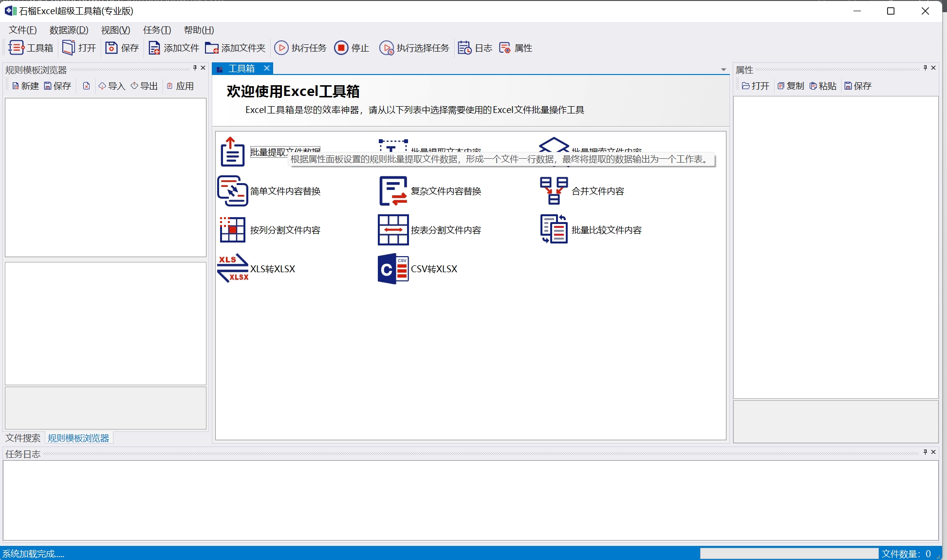The height and width of the screenshot is (560, 947).
Task: Click 打开 in the 属性 panel
Action: pyautogui.click(x=755, y=86)
